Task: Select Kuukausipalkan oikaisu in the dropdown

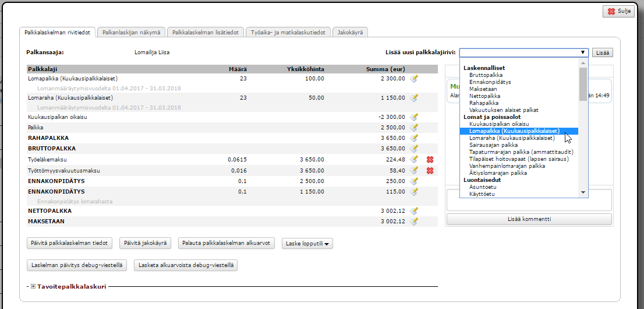Action: click(498, 124)
